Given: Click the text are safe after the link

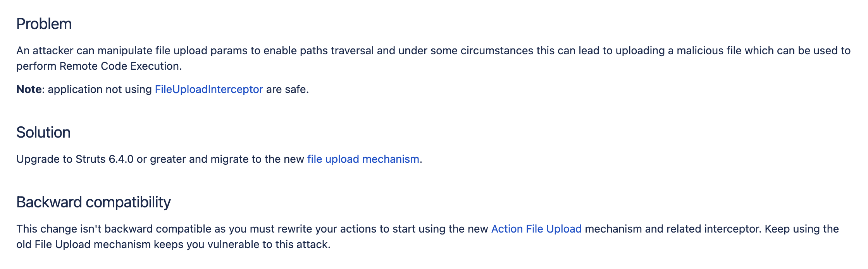Looking at the screenshot, I should 286,90.
